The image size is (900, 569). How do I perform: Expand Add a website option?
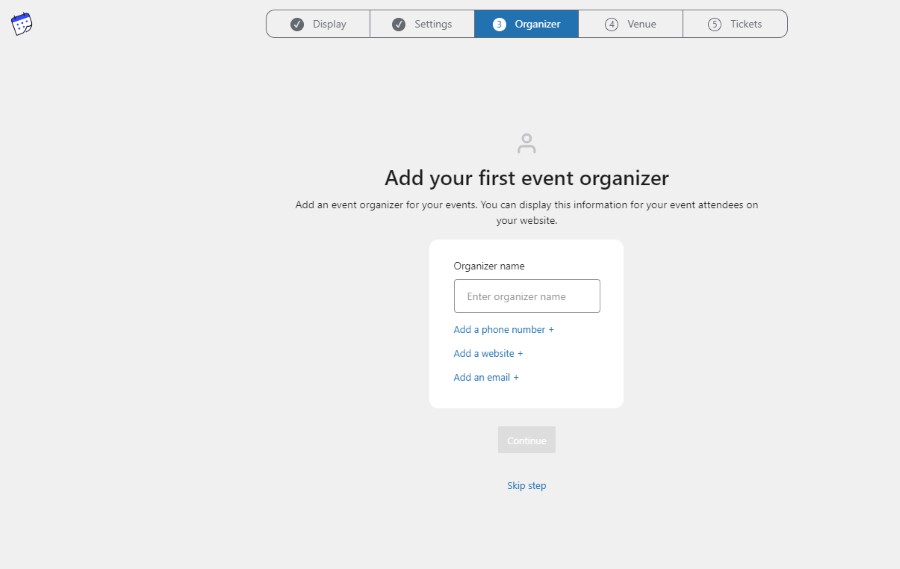[x=488, y=354]
